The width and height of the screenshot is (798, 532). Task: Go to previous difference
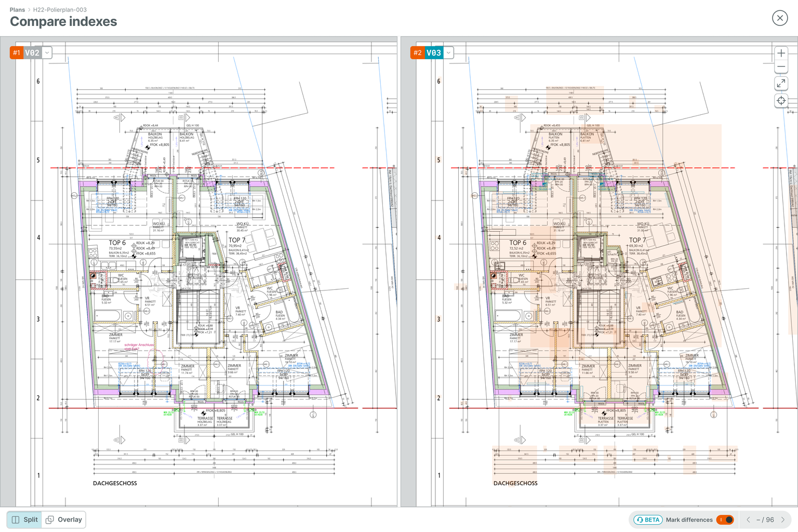(748, 520)
